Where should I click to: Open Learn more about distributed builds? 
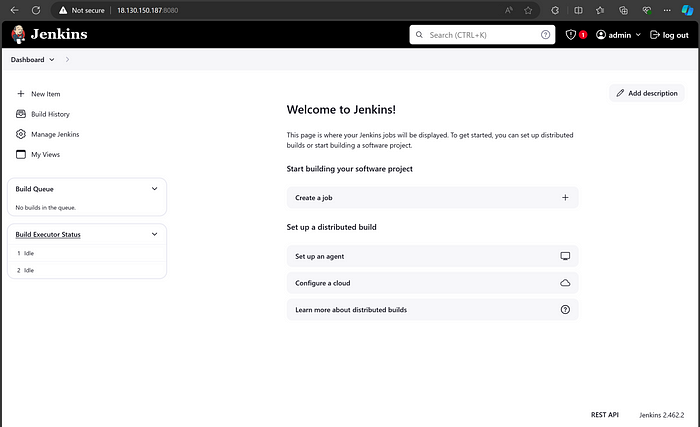pos(432,310)
